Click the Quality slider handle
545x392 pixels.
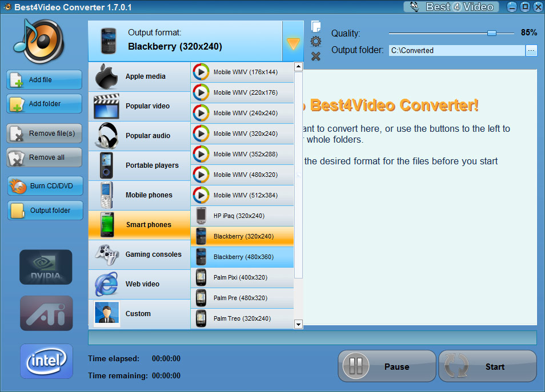click(491, 33)
